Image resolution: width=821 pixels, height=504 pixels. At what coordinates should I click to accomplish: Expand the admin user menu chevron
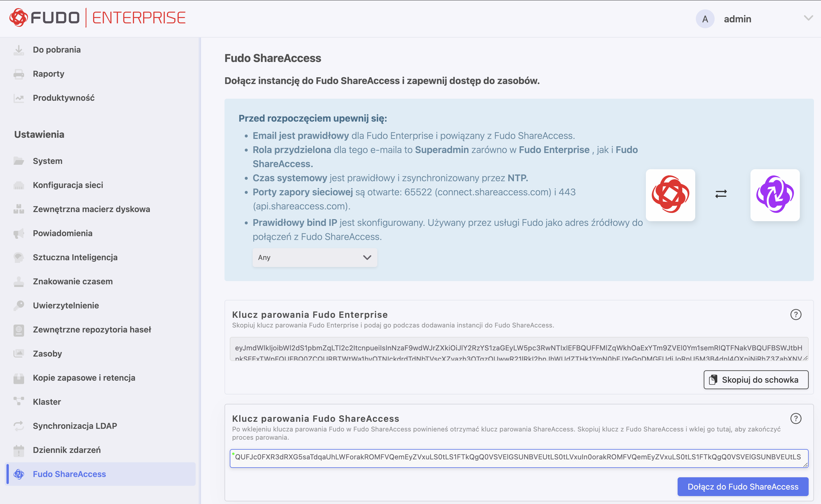coord(808,18)
